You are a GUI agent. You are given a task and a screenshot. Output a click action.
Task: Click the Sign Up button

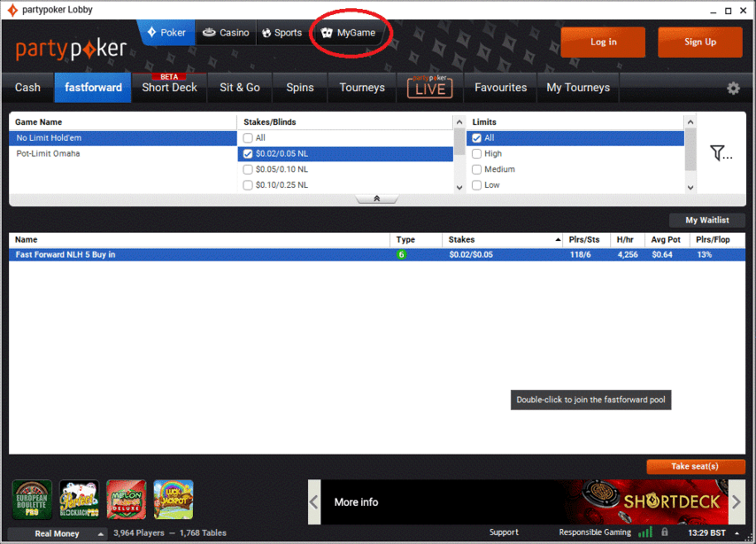pos(700,42)
